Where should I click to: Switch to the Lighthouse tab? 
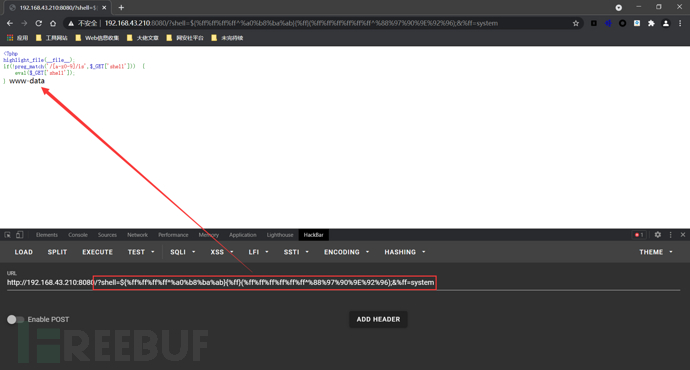pos(280,235)
